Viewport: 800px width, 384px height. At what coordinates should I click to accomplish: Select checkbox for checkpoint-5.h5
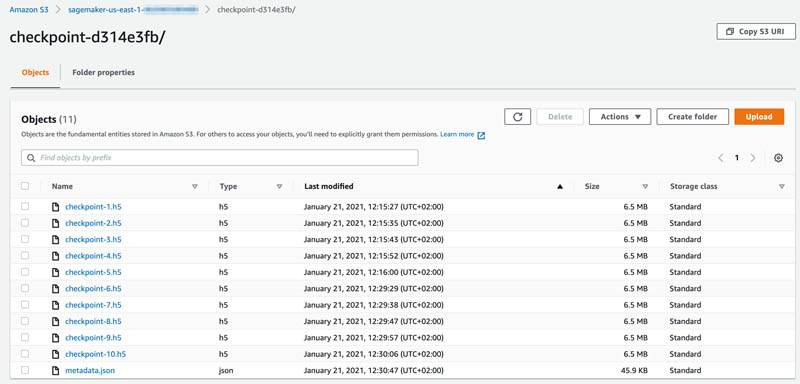25,272
